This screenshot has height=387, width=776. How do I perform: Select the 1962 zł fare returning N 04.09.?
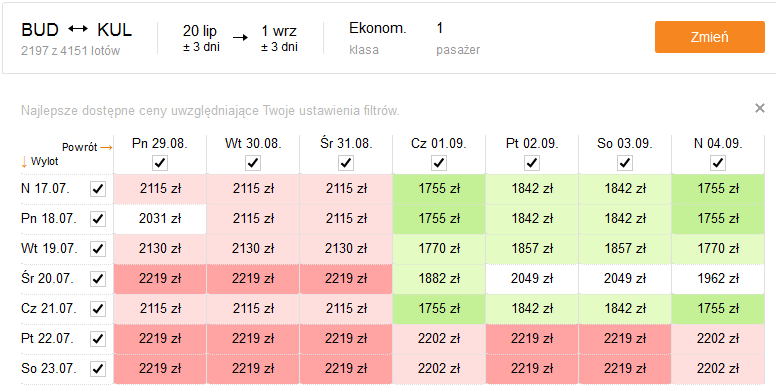pos(718,279)
